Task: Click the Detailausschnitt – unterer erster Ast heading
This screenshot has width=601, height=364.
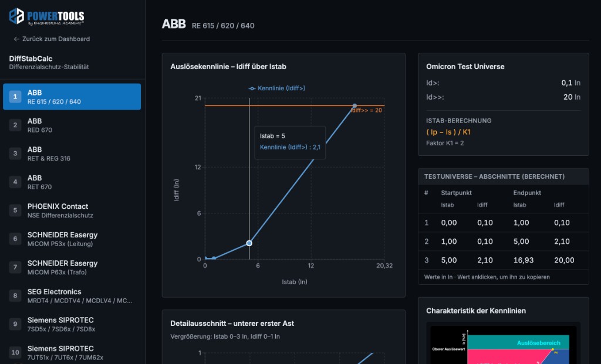Action: [232, 324]
